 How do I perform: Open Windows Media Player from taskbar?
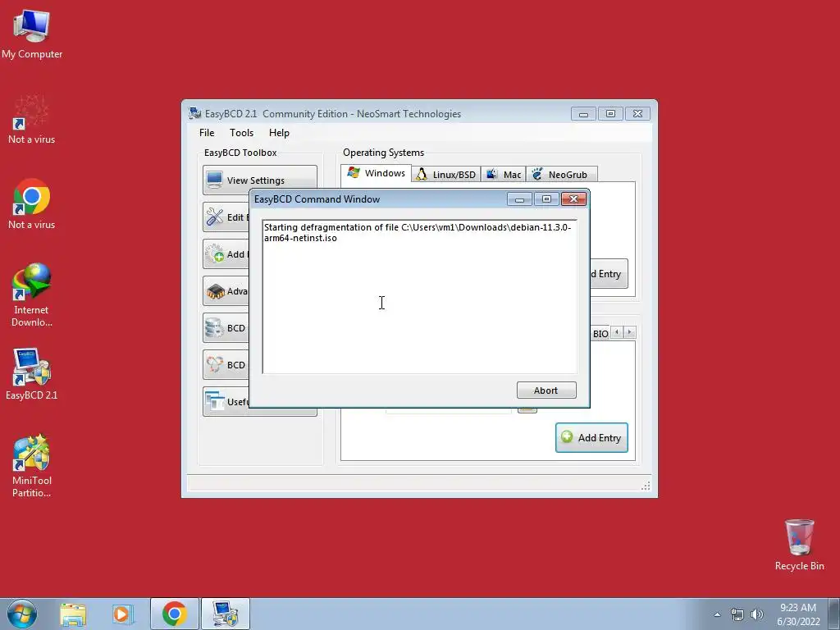122,614
